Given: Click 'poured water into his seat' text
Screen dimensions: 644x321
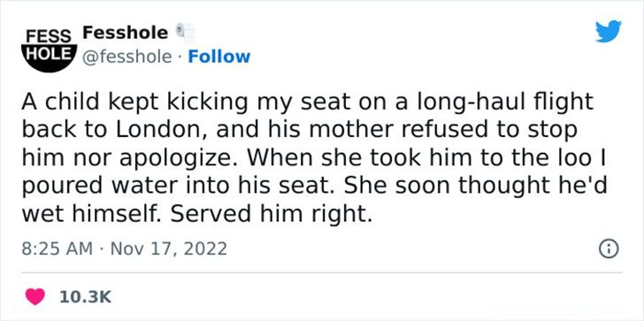Looking at the screenshot, I should pyautogui.click(x=172, y=187).
